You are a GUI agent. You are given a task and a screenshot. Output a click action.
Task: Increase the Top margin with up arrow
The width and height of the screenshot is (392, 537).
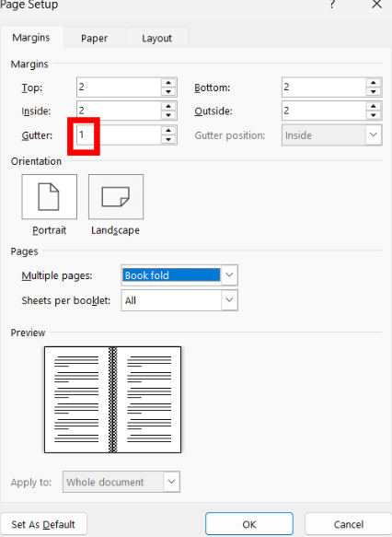pyautogui.click(x=168, y=83)
